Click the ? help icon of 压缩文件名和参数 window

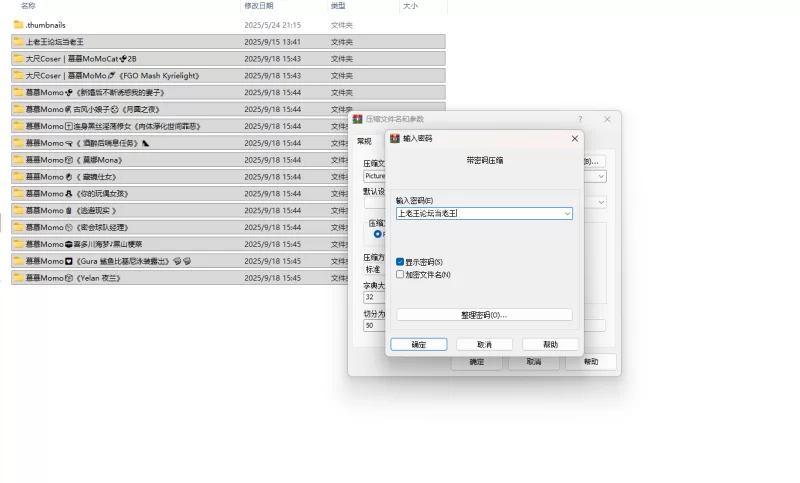[x=580, y=119]
